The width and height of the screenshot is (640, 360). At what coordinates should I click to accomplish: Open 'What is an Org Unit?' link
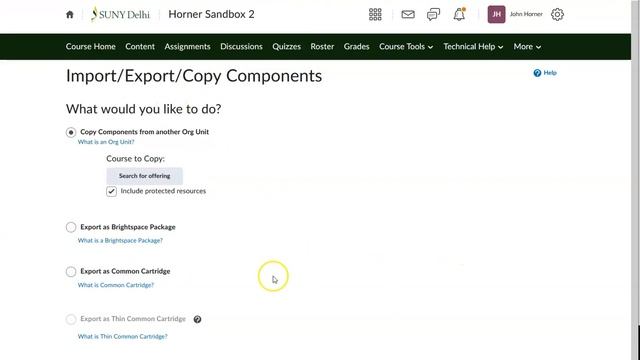(106, 142)
